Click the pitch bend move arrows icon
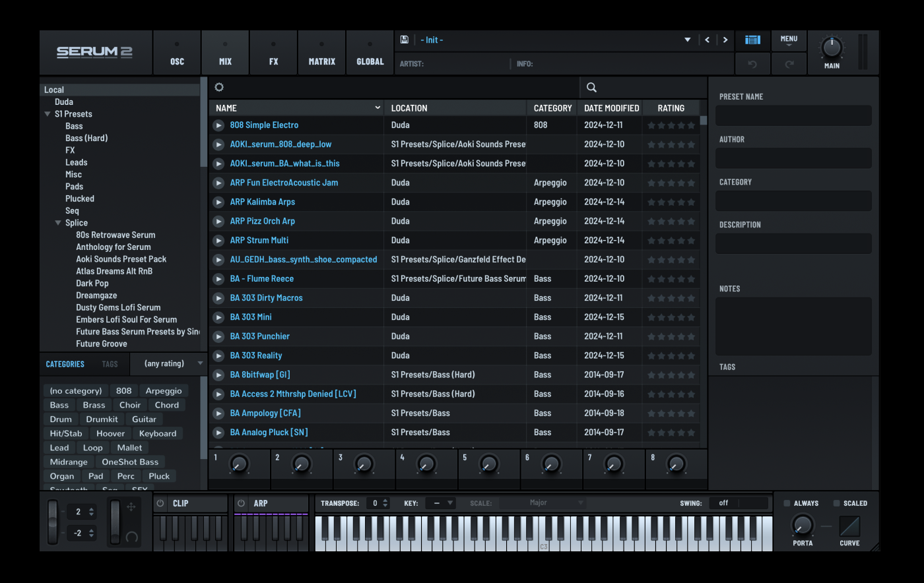The height and width of the screenshot is (583, 924). [131, 506]
